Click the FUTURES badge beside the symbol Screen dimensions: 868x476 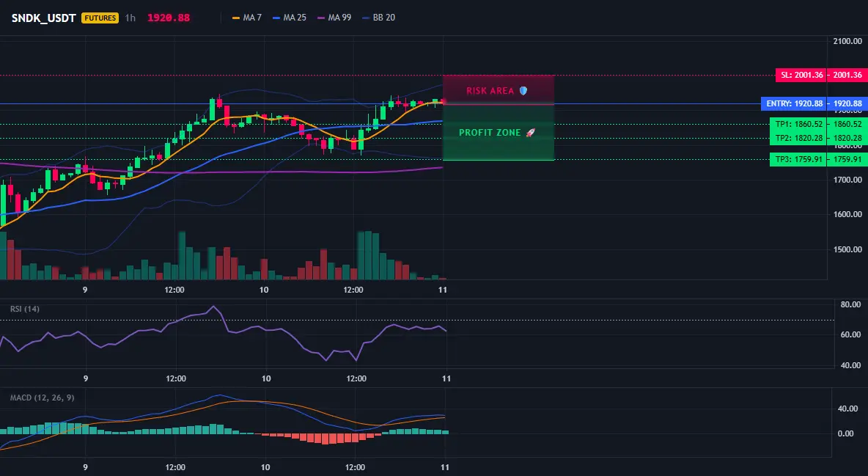100,18
